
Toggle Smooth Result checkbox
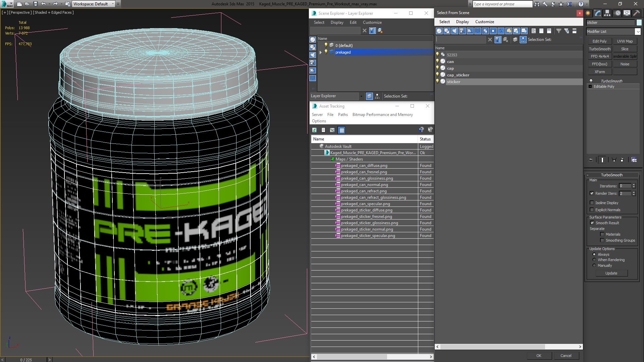(592, 223)
